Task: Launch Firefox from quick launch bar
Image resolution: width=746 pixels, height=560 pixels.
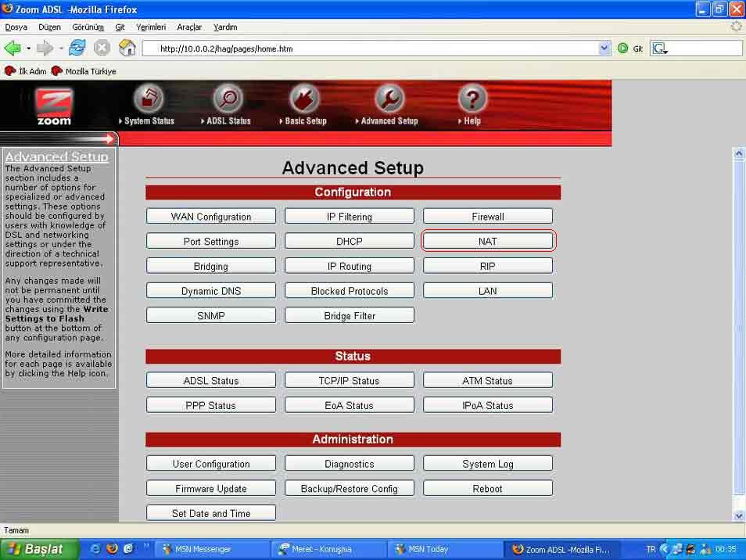Action: pos(113,549)
